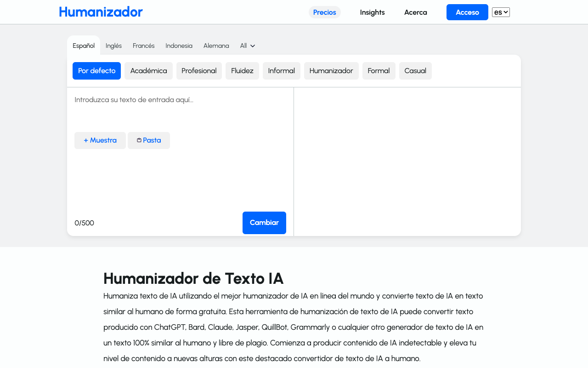The width and height of the screenshot is (588, 368).
Task: Click the 0/500 character counter
Action: tap(85, 223)
